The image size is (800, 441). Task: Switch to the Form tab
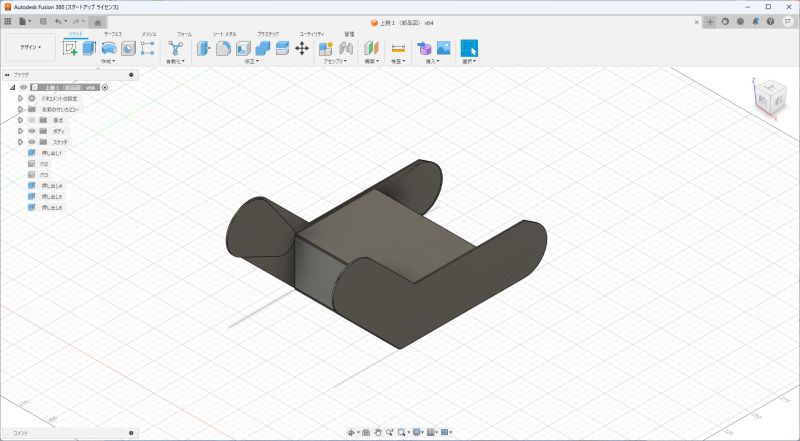pos(184,34)
